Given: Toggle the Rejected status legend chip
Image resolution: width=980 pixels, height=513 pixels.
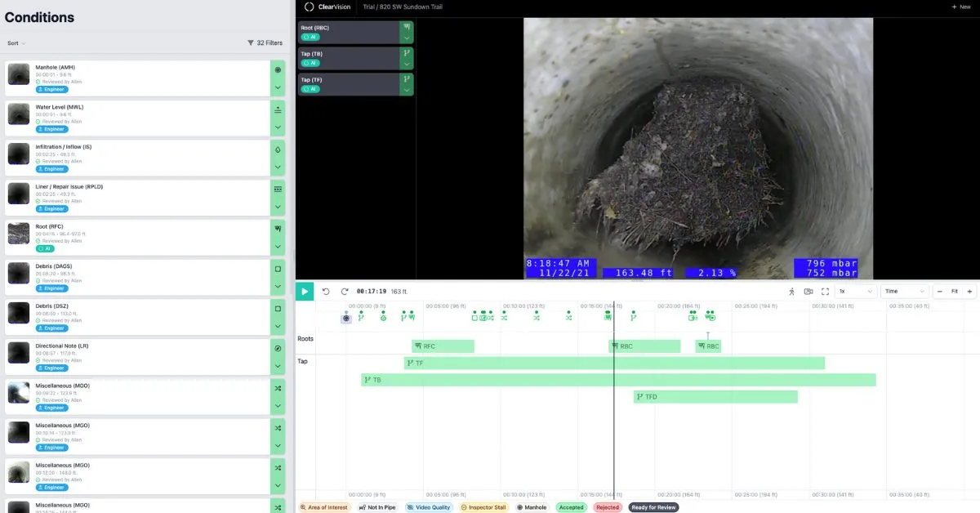Looking at the screenshot, I should (x=608, y=507).
